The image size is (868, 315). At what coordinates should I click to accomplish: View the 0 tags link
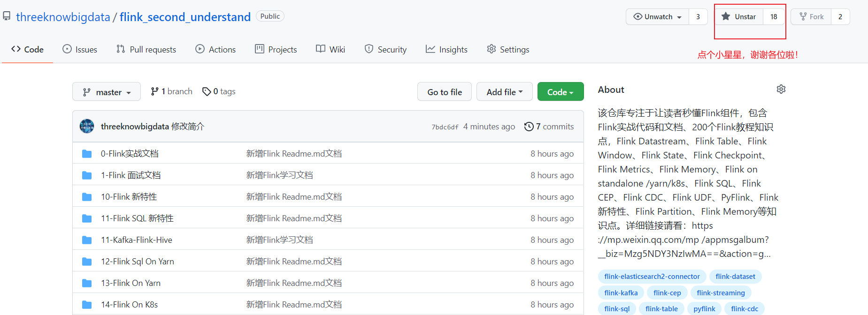[x=219, y=91]
